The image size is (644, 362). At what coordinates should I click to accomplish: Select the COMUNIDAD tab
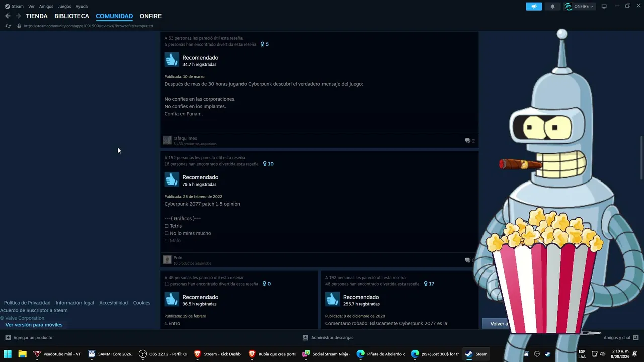click(x=114, y=16)
